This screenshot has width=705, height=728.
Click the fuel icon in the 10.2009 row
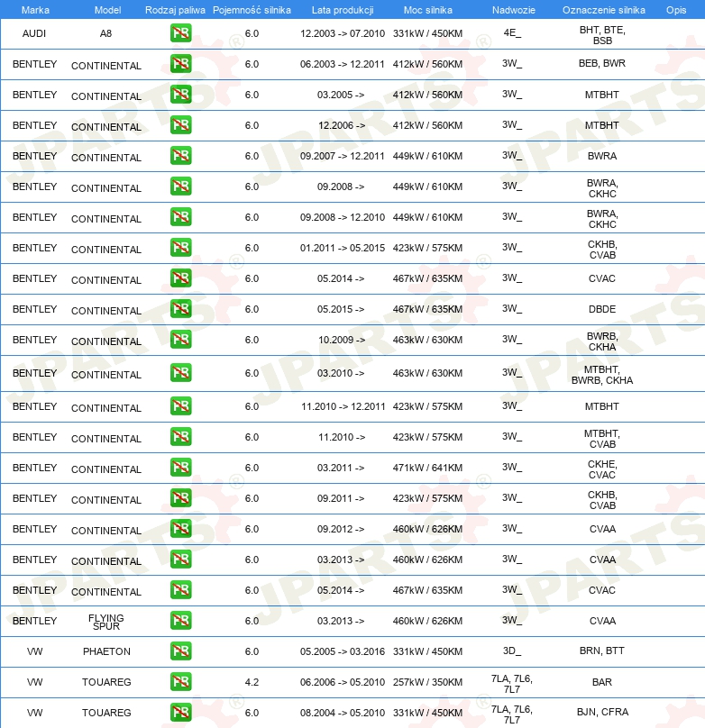click(x=180, y=340)
